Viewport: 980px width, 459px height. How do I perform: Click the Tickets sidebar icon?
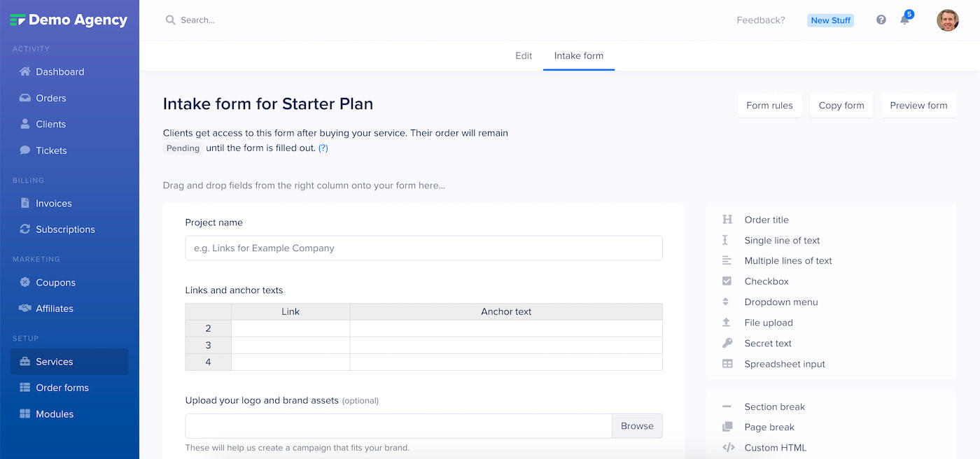[27, 150]
